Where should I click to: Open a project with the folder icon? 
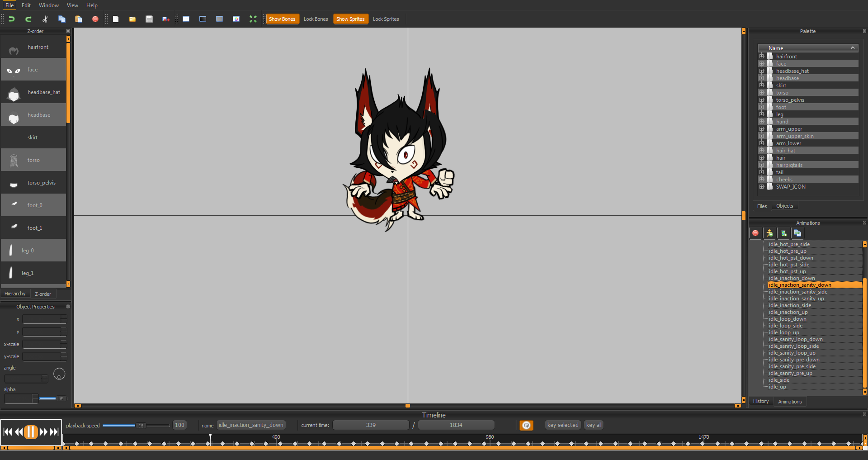(x=132, y=19)
